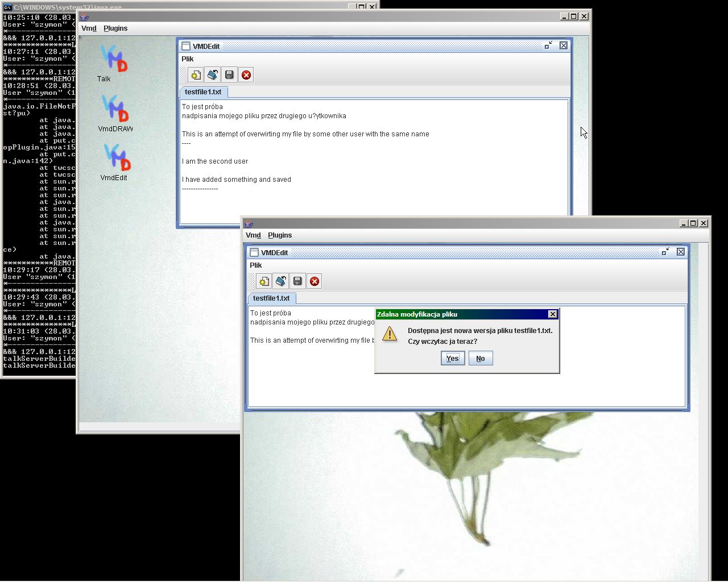Click Yes in the Zdalna modyfikacja pliku dialog
The height and width of the screenshot is (582, 728).
[x=453, y=358]
